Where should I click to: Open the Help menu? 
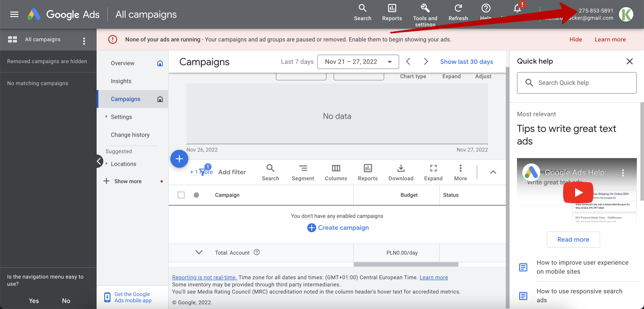[x=486, y=12]
